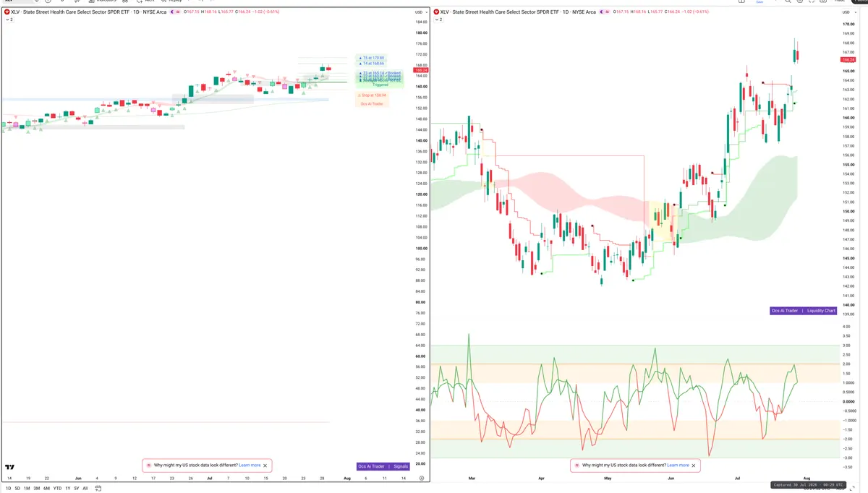The height and width of the screenshot is (493, 868).
Task: Click the Jul label on right time axis
Action: click(737, 478)
